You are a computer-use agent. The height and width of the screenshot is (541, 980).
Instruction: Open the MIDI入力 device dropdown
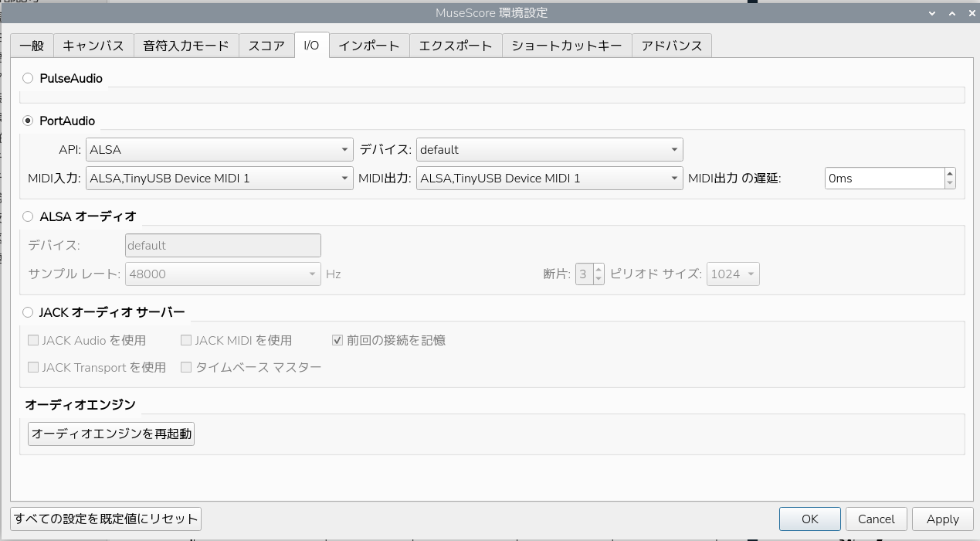[x=219, y=178]
